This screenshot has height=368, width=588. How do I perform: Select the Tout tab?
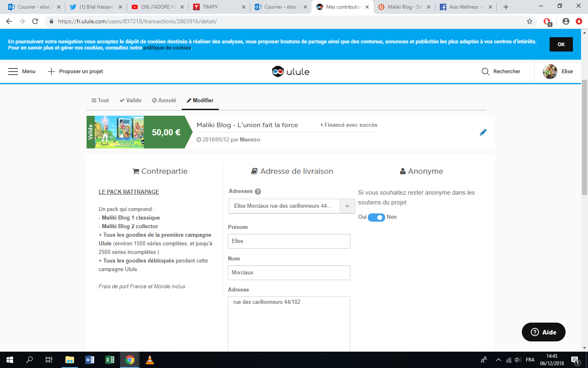point(100,101)
